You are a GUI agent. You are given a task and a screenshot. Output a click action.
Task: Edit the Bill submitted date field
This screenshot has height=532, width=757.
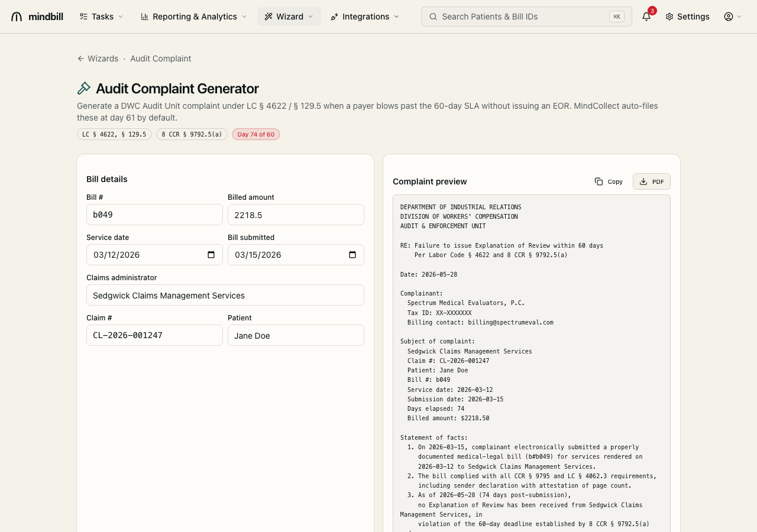pyautogui.click(x=296, y=255)
